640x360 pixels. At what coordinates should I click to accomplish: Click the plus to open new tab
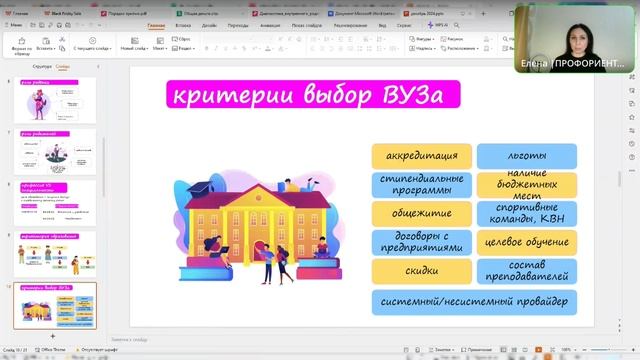483,13
